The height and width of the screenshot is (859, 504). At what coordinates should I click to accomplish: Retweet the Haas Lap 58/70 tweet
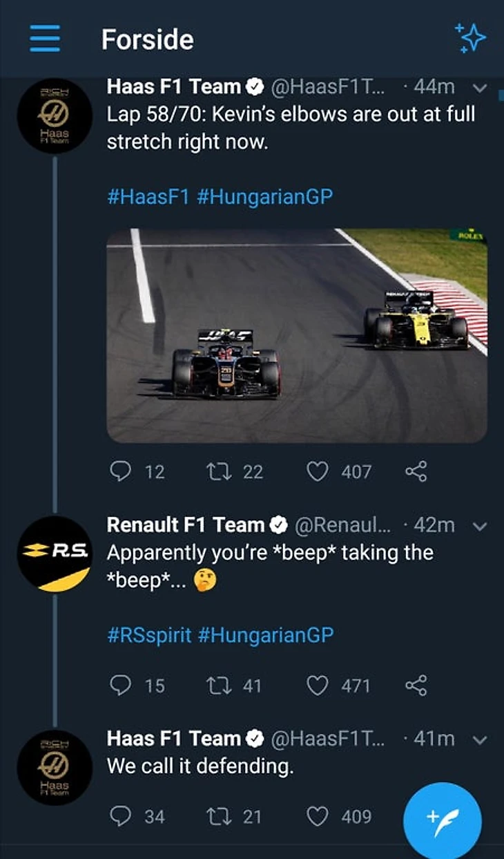click(x=219, y=471)
